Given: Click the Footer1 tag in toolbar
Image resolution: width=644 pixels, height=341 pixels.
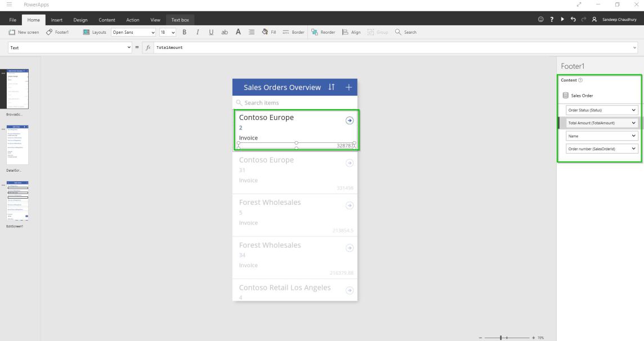Looking at the screenshot, I should click(57, 32).
